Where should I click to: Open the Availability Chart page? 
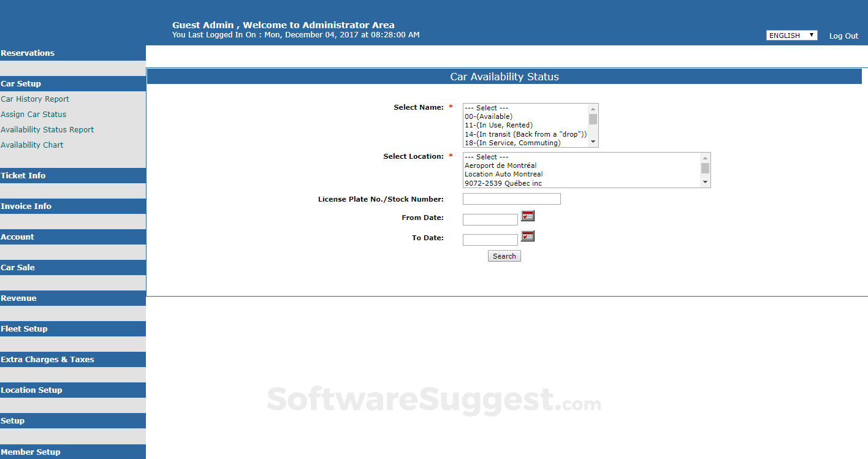coord(32,145)
